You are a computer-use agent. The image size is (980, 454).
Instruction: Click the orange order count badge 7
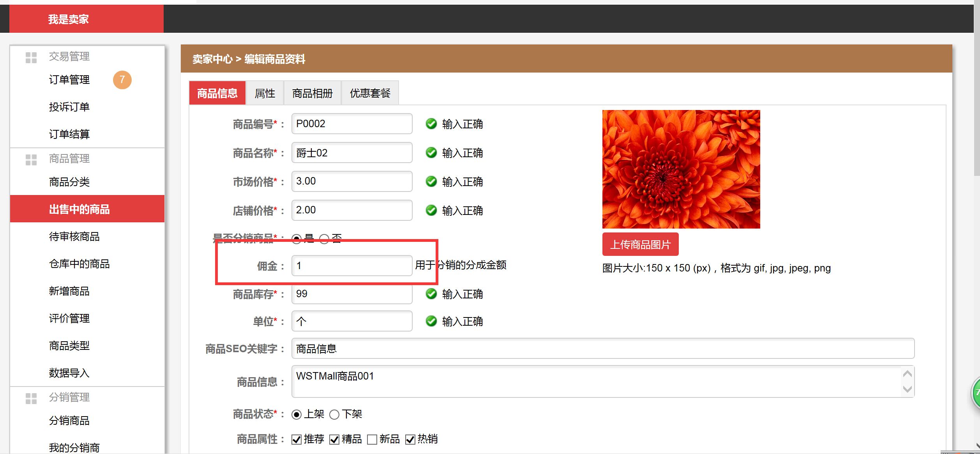pyautogui.click(x=122, y=80)
